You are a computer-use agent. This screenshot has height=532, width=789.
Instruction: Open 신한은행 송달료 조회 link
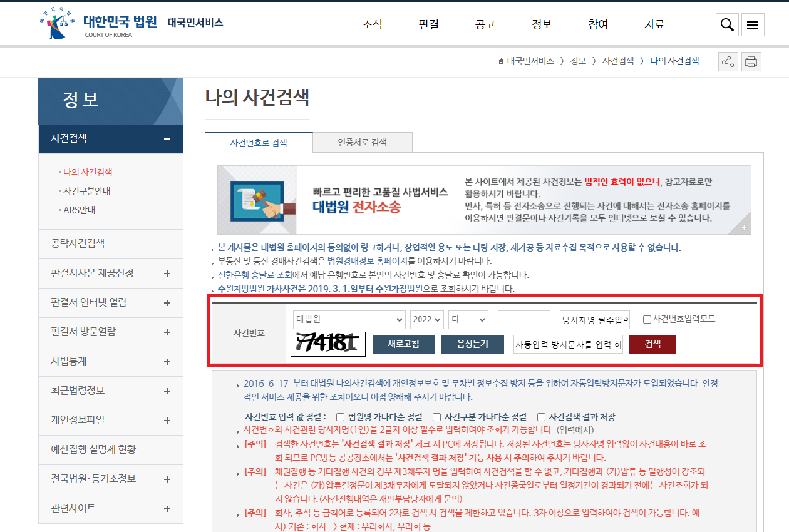[x=255, y=275]
